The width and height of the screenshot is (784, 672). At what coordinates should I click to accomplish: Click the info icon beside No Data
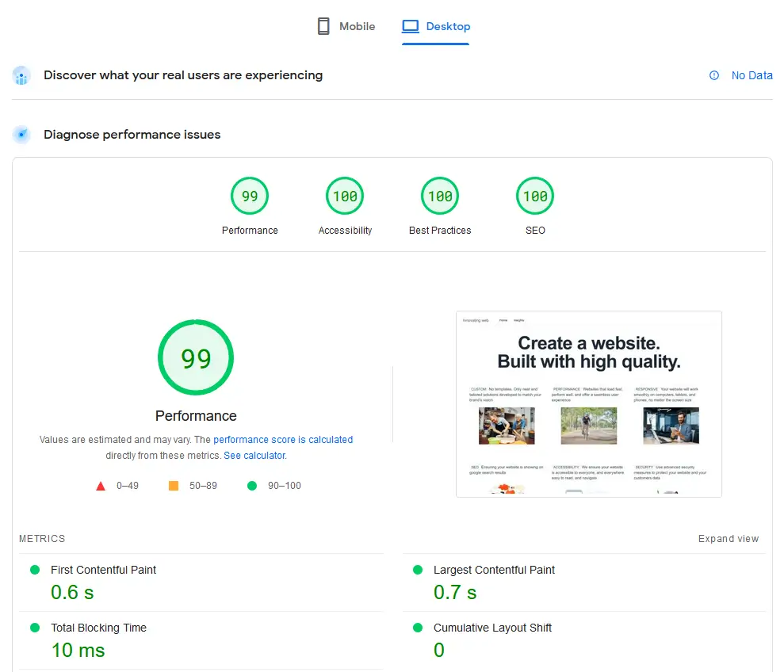coord(716,75)
